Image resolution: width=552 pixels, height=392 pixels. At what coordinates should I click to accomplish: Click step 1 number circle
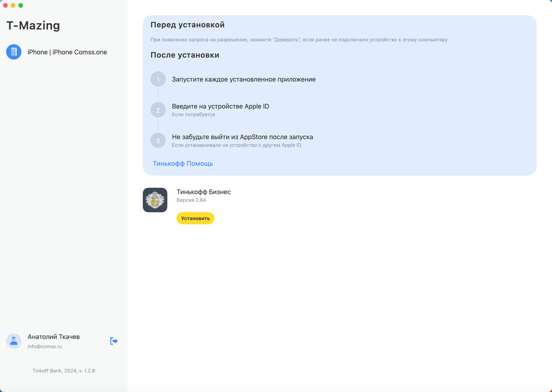click(158, 79)
